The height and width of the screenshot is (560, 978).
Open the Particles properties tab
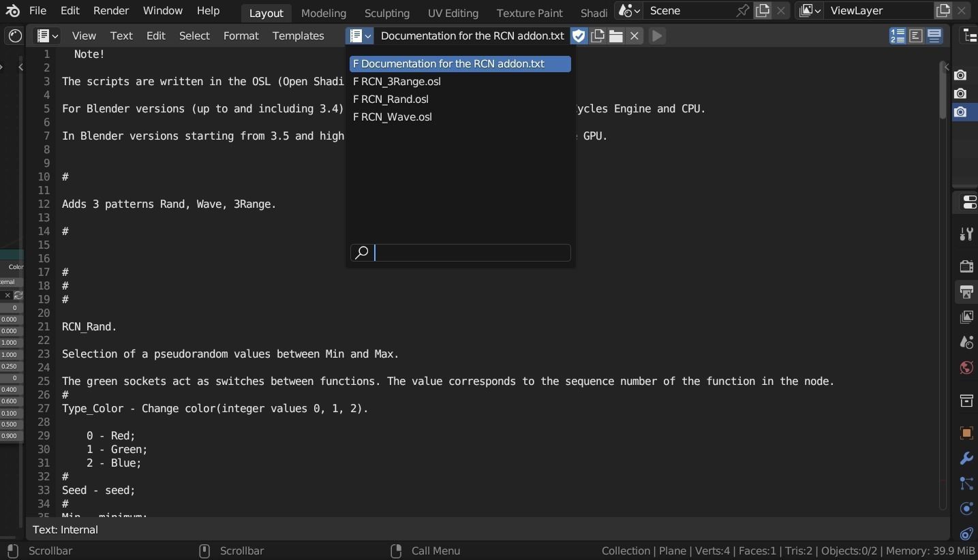tap(966, 484)
